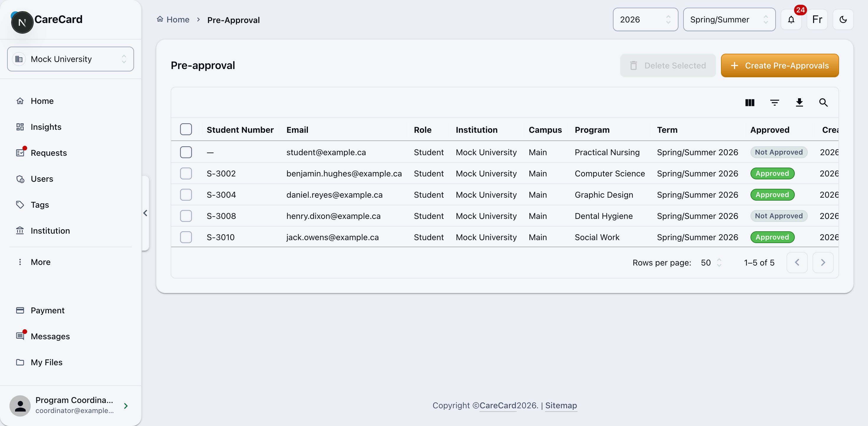The width and height of the screenshot is (868, 426).
Task: Open Institution in the sidebar
Action: coord(71,231)
